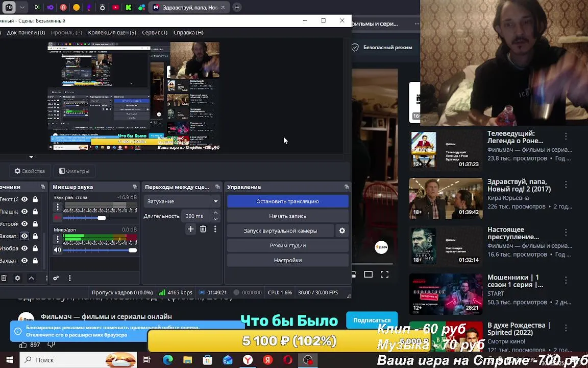The width and height of the screenshot is (588, 368).
Task: Toggle the lock on Устрой source
Action: (35, 224)
